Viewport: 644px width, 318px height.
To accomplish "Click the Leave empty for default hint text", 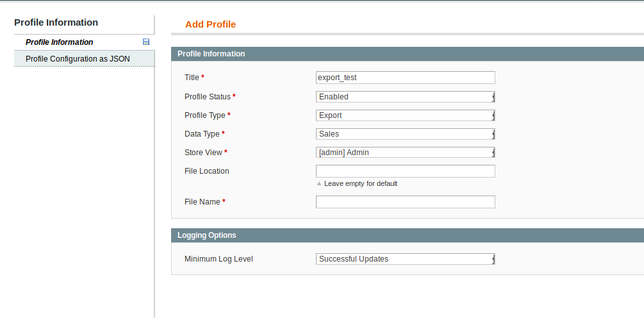I will click(x=361, y=183).
